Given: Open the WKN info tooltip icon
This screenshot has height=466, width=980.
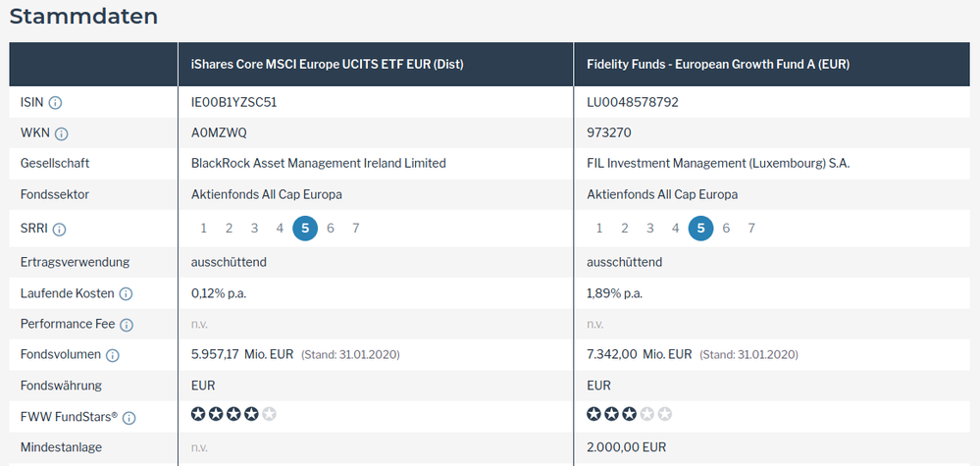Looking at the screenshot, I should click(62, 133).
